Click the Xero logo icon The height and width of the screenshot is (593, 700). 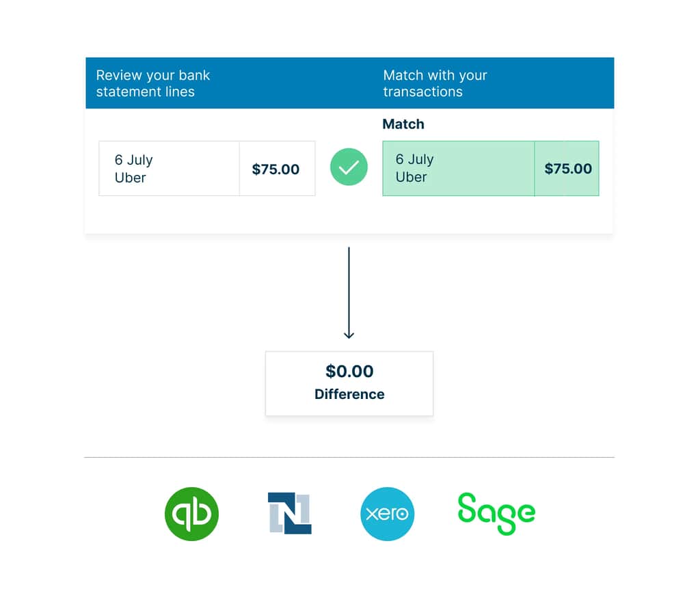[x=387, y=514]
